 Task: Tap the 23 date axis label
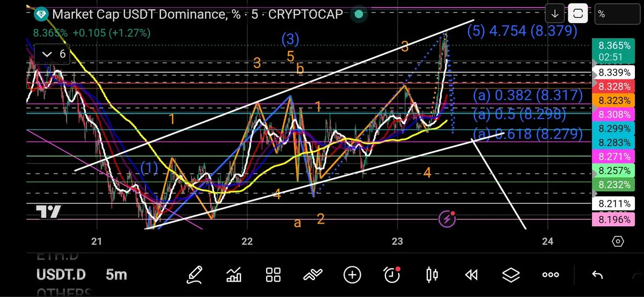397,241
